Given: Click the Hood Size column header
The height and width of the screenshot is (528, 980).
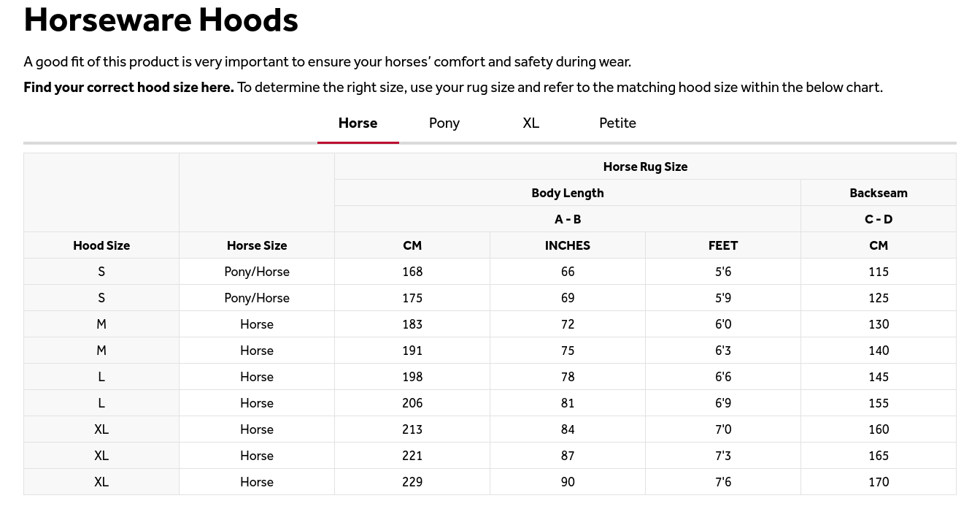Looking at the screenshot, I should click(x=101, y=245).
